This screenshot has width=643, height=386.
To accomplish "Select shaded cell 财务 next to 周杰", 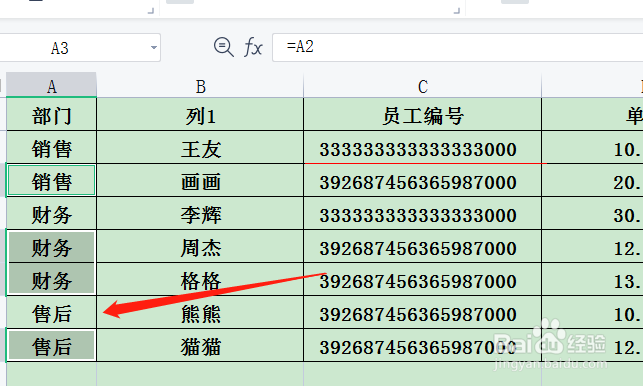I will (x=51, y=247).
